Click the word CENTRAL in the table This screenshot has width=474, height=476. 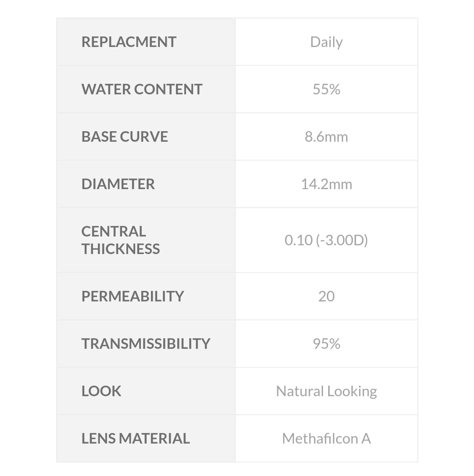(114, 232)
